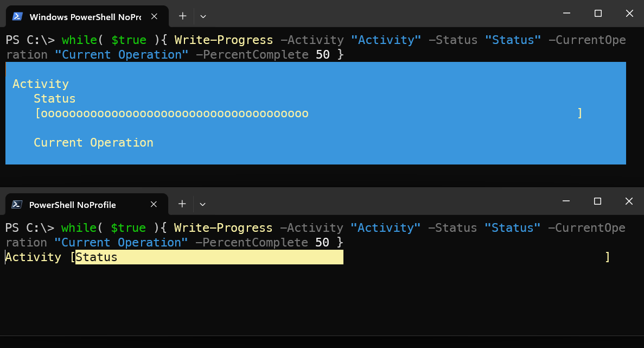Close the PowerShell NoProfile tab
644x348 pixels.
click(154, 205)
